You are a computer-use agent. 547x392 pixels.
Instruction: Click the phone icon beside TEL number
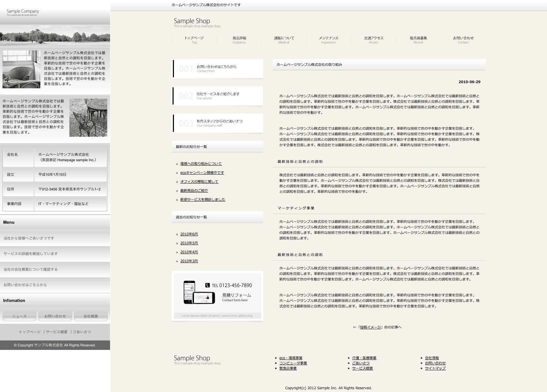[207, 285]
